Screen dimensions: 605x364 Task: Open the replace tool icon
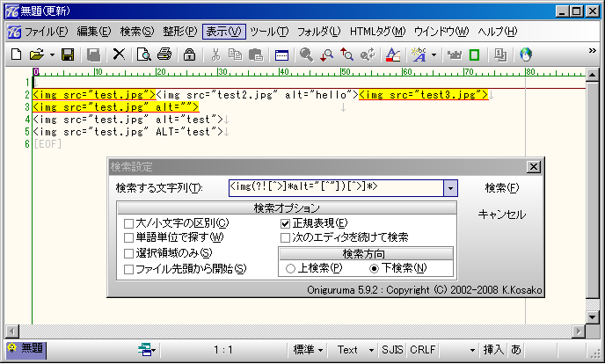[x=368, y=55]
